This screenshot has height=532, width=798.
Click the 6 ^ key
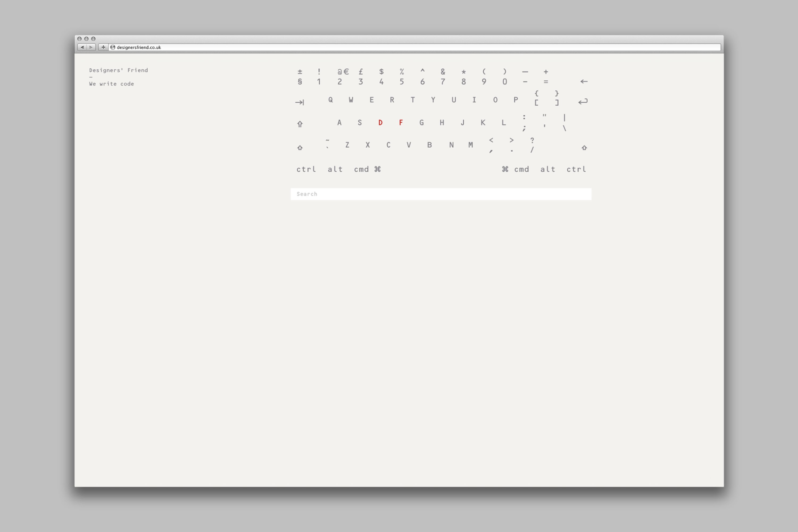(422, 77)
